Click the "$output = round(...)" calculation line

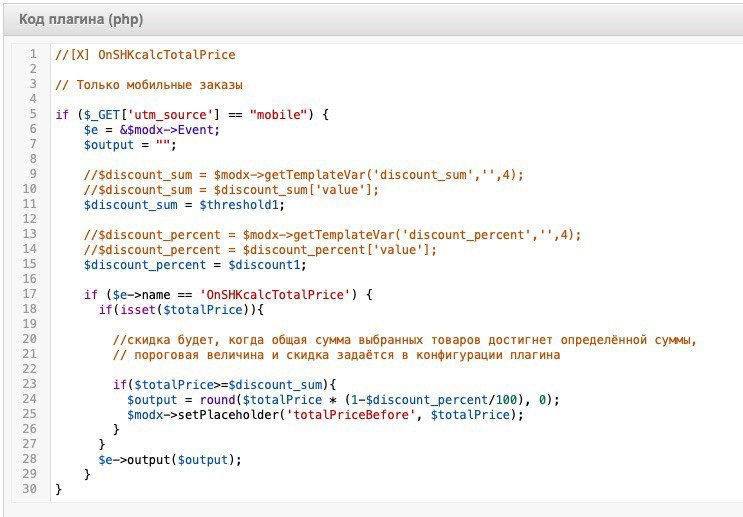344,400
